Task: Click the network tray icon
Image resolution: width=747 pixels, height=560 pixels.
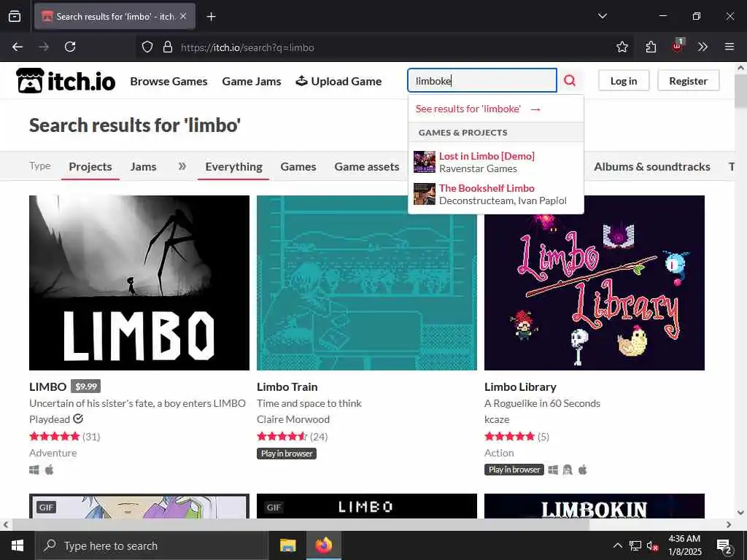Action: click(635, 545)
